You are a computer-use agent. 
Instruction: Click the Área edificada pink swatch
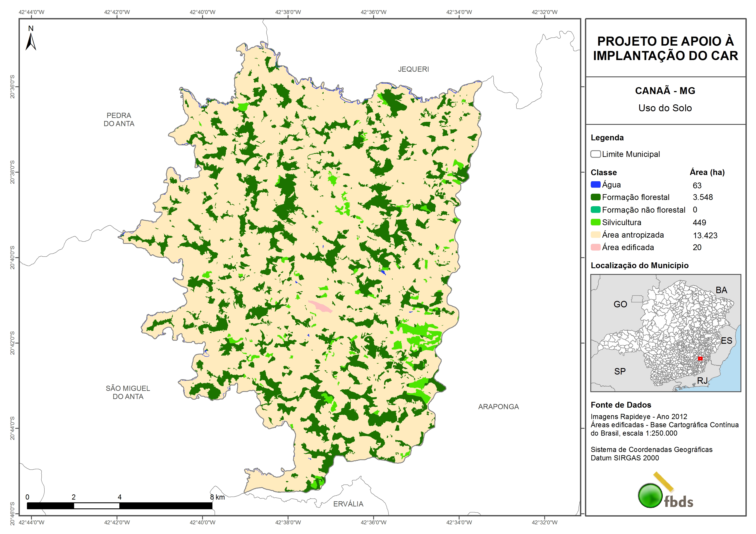point(595,247)
